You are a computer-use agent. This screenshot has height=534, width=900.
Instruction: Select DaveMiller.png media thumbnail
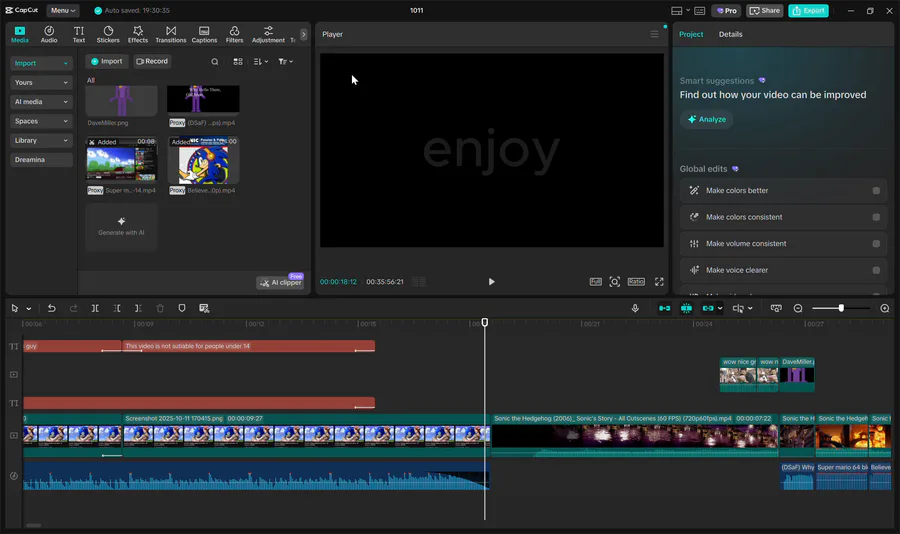(x=121, y=101)
